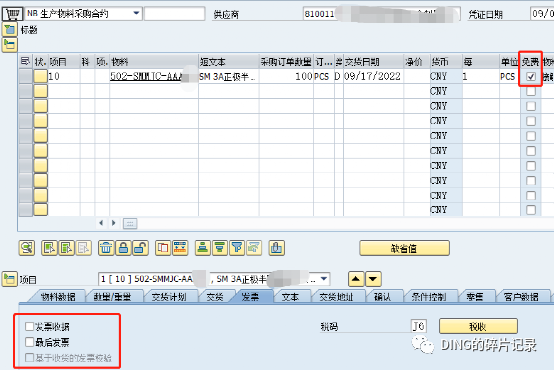The height and width of the screenshot is (370, 554).
Task: Click the first green sheet-with-arrow toolbar icon
Action: (x=49, y=248)
